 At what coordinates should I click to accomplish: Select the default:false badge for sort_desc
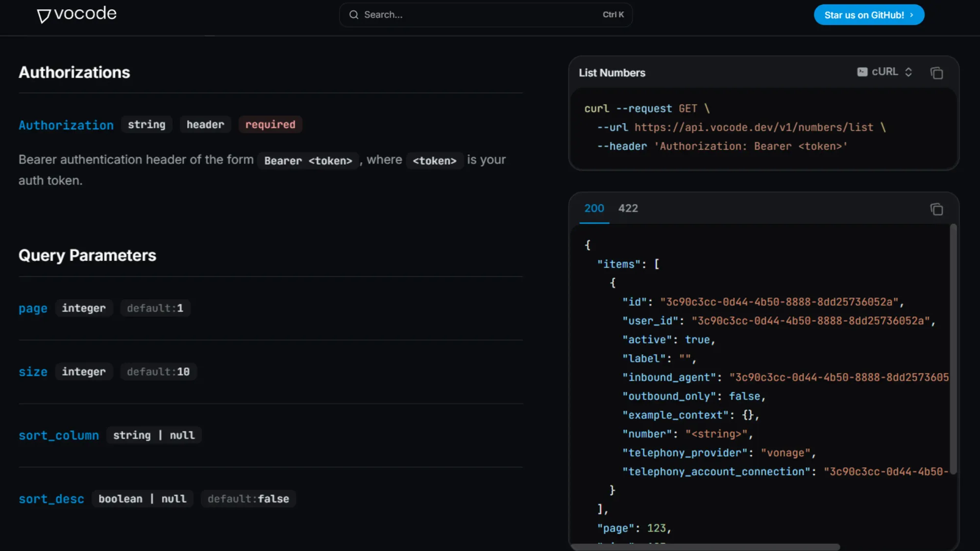coord(248,499)
